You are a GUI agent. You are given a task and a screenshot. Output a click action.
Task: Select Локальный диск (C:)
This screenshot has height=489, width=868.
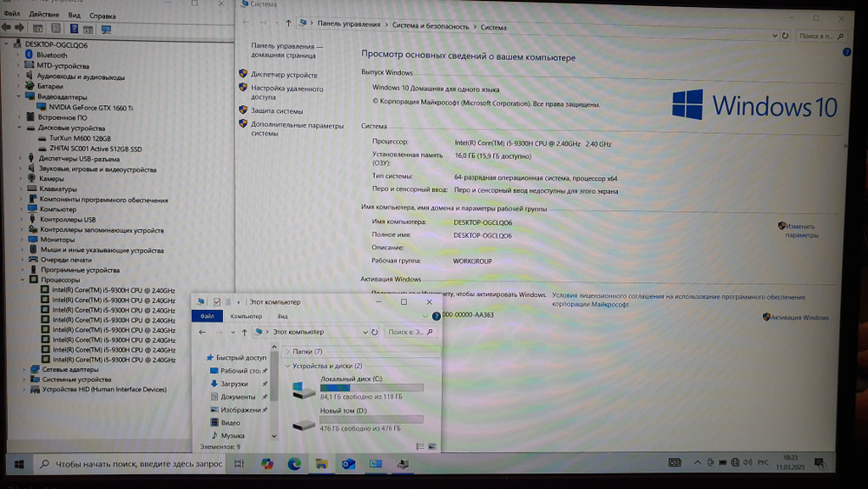tap(358, 387)
